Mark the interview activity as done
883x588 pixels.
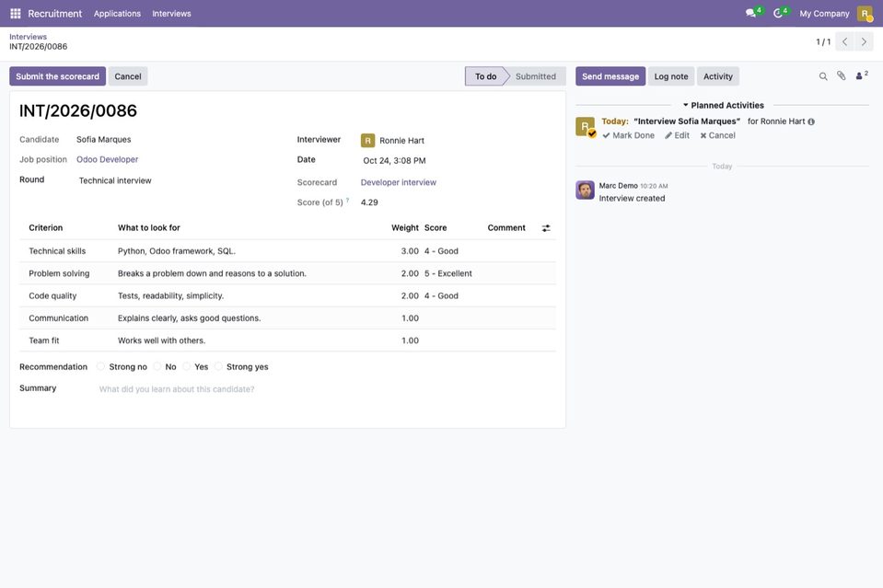(629, 135)
